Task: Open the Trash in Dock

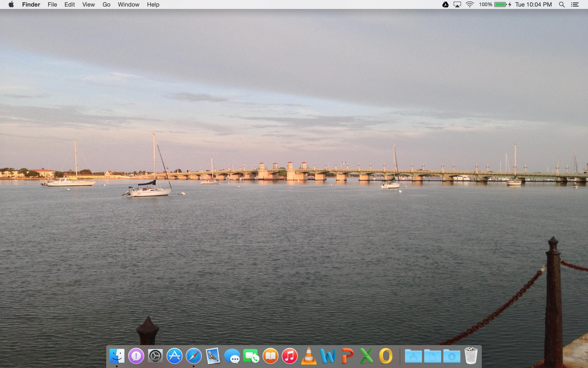Action: (471, 356)
